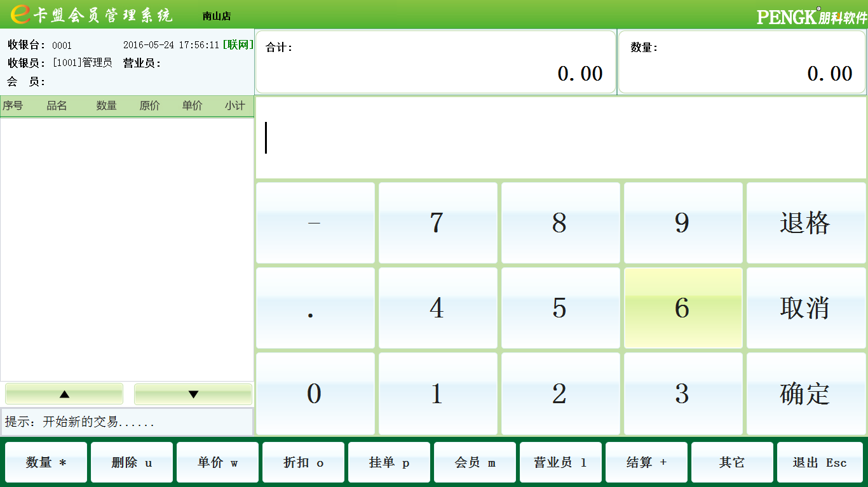Click the 序号 column header
The height and width of the screenshot is (487, 868).
click(13, 106)
